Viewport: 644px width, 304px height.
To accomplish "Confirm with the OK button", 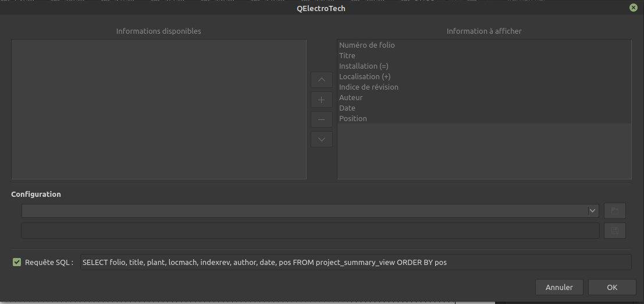I will pos(611,287).
